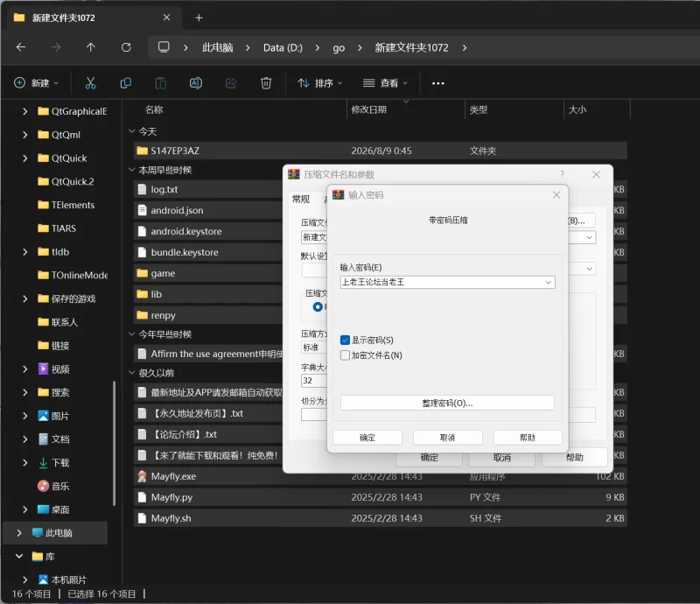Click the Rename icon in toolbar

196,83
